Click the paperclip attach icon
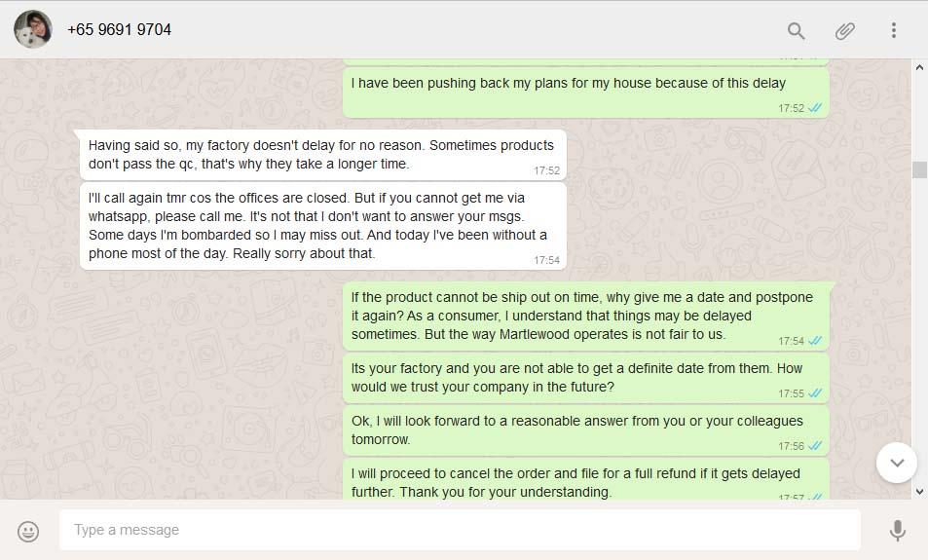Viewport: 928px width, 560px height. [x=844, y=30]
